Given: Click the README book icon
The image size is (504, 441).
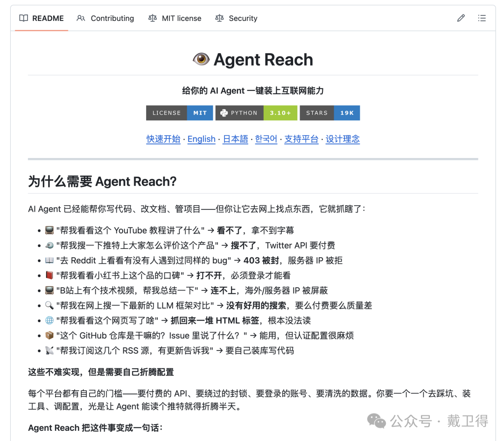Looking at the screenshot, I should 23,18.
